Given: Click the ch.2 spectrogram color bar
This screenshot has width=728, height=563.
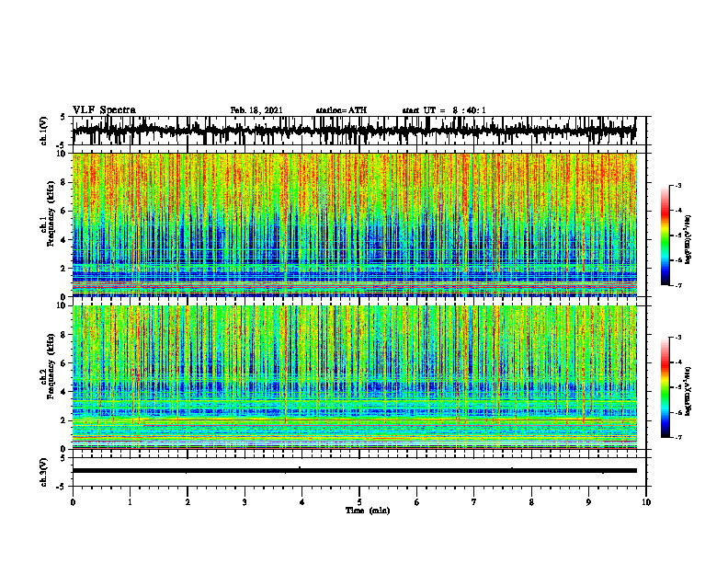Looking at the screenshot, I should pyautogui.click(x=665, y=387).
